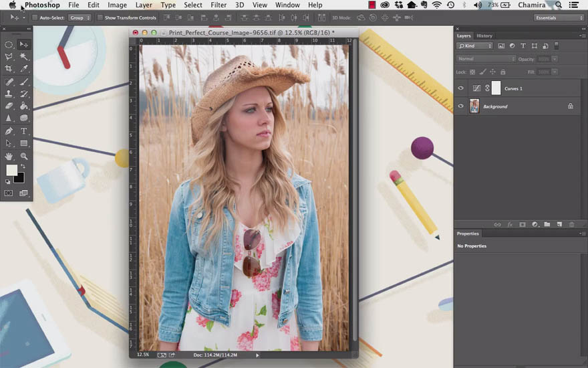Open Properties panel flyout menu
This screenshot has height=368, width=588.
(x=582, y=234)
